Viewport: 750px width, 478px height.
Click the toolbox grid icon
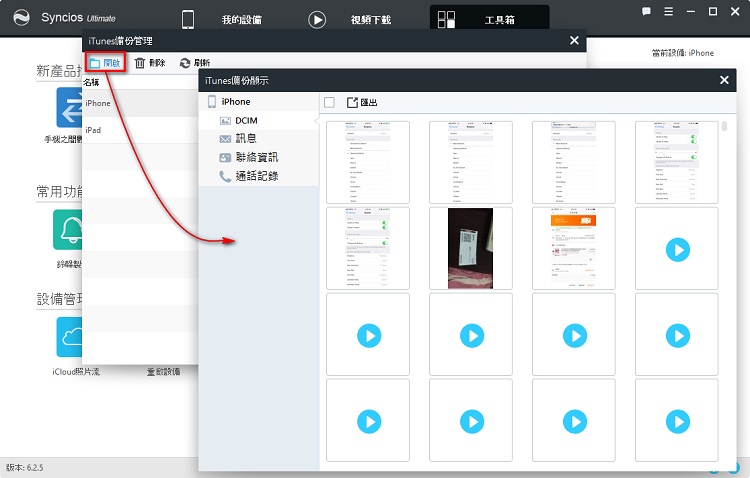[x=446, y=20]
